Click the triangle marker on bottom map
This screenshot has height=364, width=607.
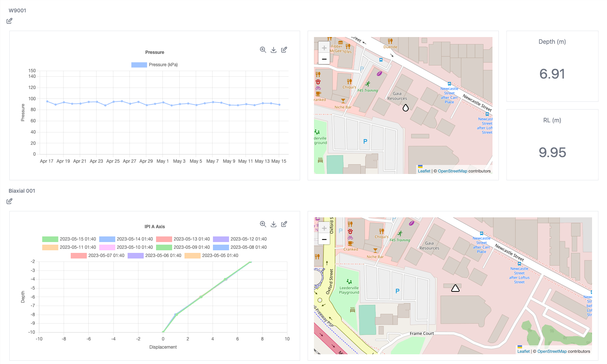[455, 288]
